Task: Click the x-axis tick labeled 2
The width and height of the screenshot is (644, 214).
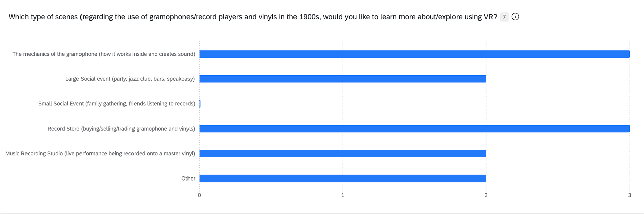Action: click(x=486, y=195)
